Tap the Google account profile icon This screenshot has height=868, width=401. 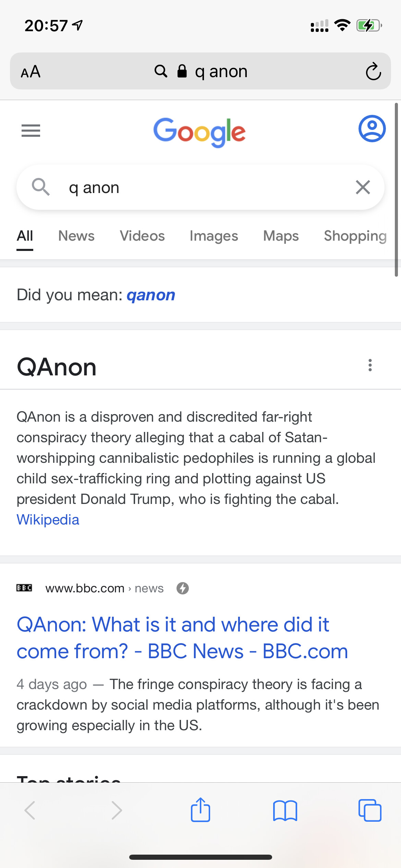pyautogui.click(x=372, y=129)
